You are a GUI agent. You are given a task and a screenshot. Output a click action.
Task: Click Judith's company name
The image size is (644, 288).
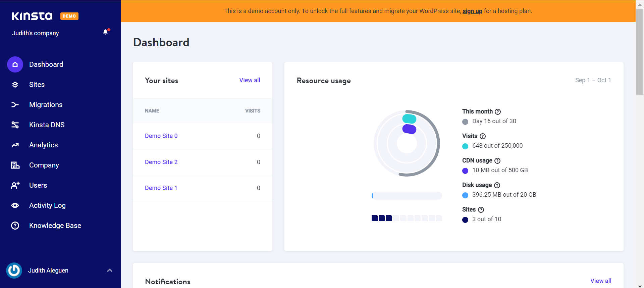point(36,33)
